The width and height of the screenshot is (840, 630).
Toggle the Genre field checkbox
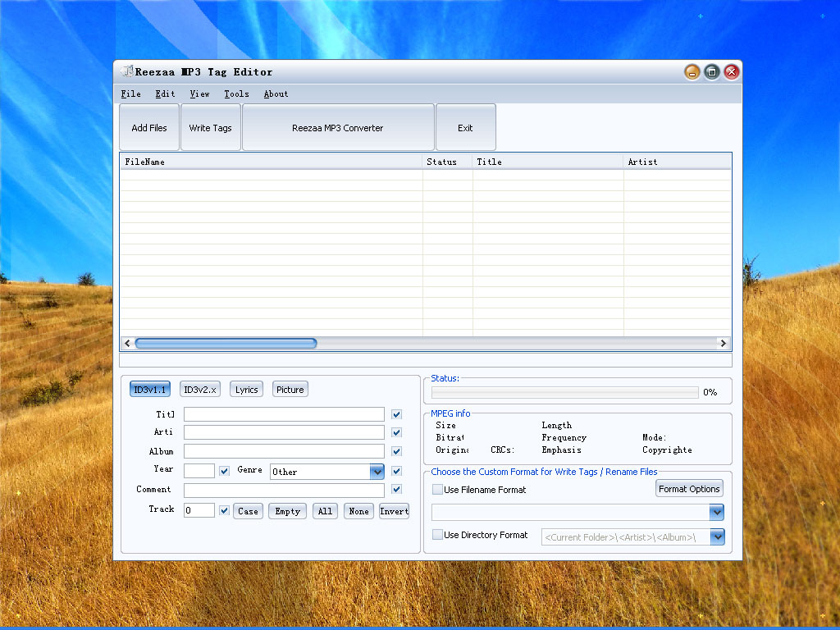(396, 471)
